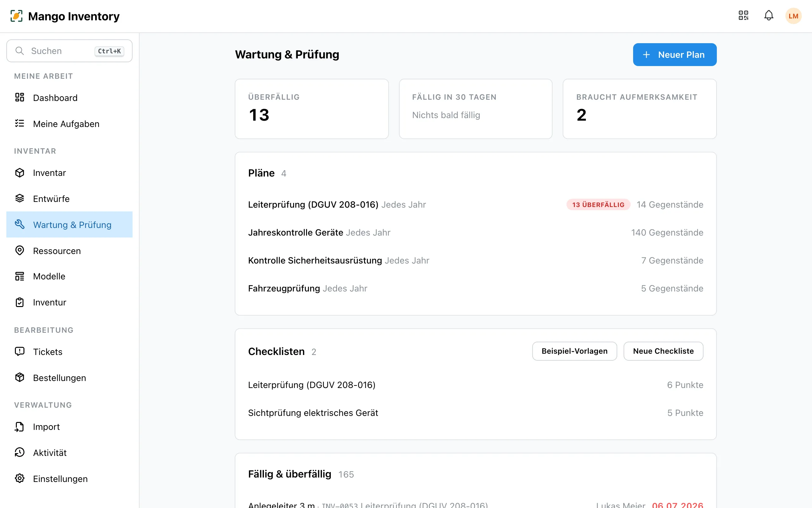Image resolution: width=812 pixels, height=508 pixels.
Task: Click the Wartung & Prüfung page title
Action: pyautogui.click(x=287, y=54)
